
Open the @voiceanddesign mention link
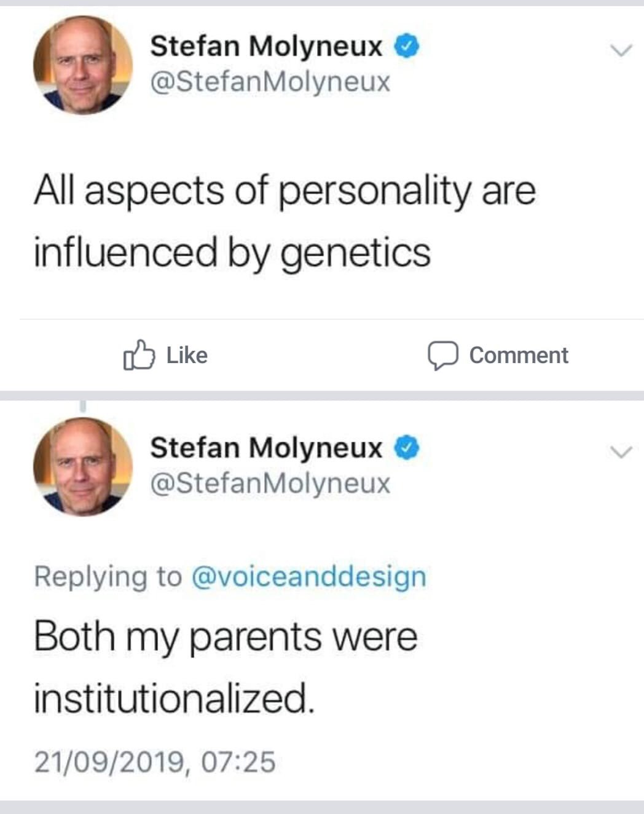tap(309, 576)
